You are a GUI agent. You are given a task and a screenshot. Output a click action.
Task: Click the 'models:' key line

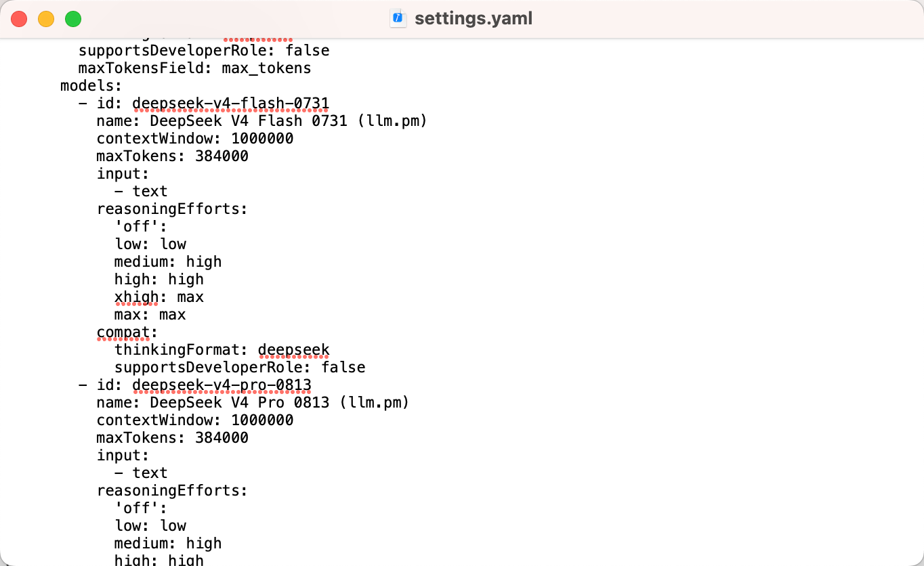91,86
